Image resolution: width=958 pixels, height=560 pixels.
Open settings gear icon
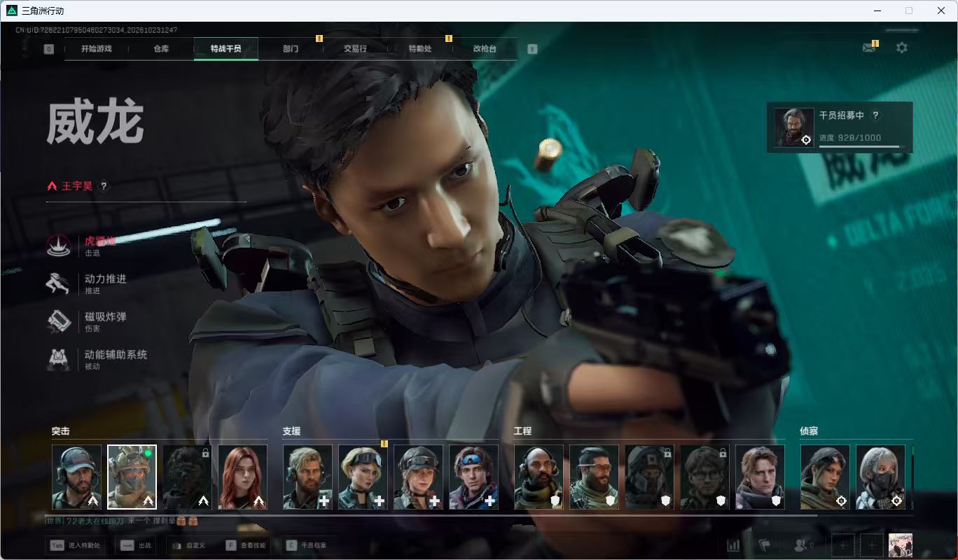click(x=902, y=48)
